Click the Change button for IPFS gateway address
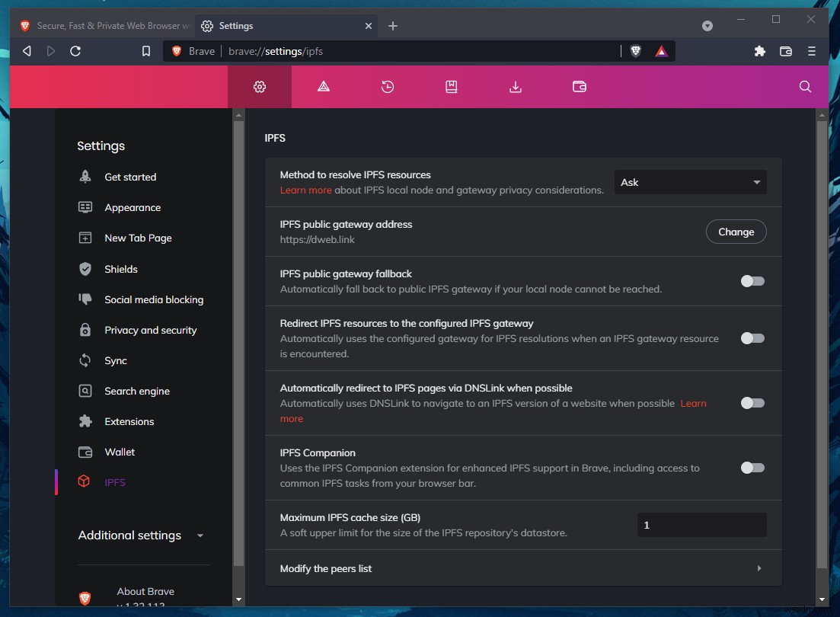 (736, 232)
